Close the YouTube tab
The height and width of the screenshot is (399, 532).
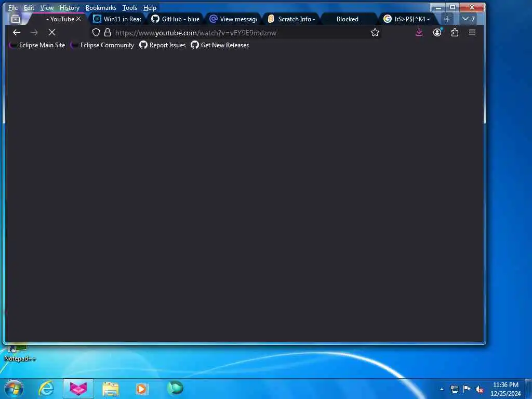(79, 19)
